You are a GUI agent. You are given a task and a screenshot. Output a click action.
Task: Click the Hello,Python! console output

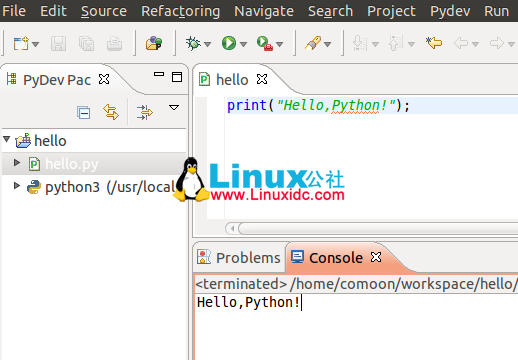[249, 303]
